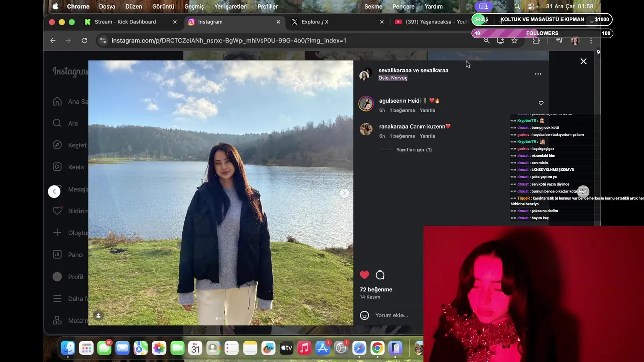Open Finder from the Dock

click(x=68, y=348)
